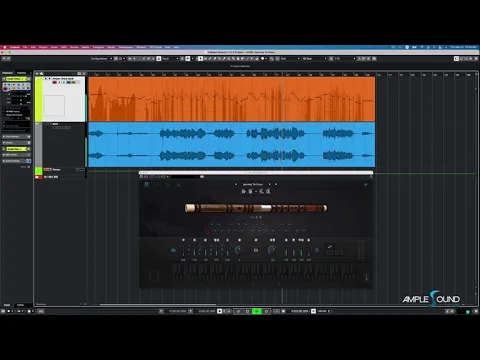Click the bamboo flute image in plugin

256,208
